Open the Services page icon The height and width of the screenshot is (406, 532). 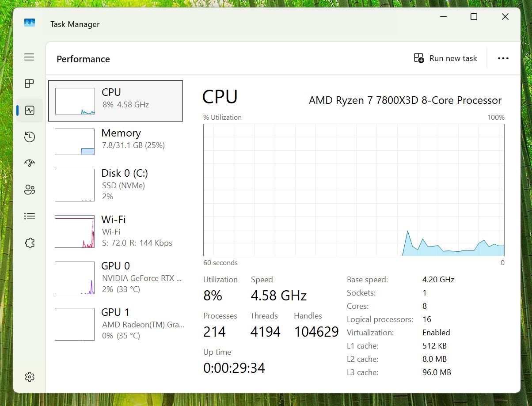click(x=30, y=243)
